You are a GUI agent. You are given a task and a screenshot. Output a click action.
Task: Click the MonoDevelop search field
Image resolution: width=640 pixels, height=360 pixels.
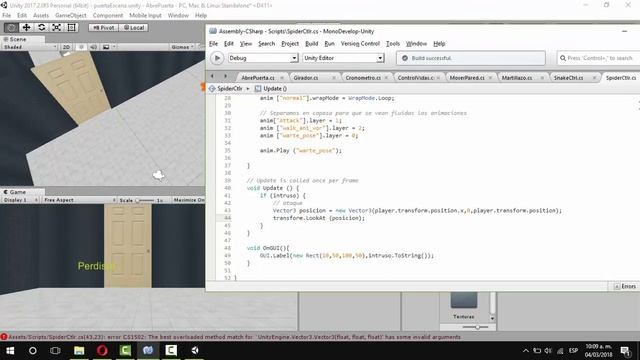click(x=598, y=58)
